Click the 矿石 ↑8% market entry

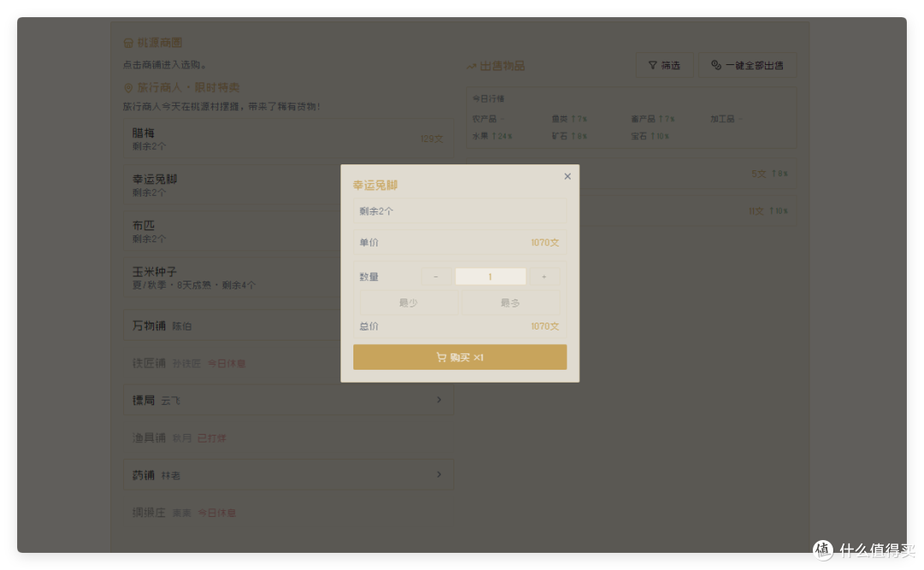tap(569, 136)
